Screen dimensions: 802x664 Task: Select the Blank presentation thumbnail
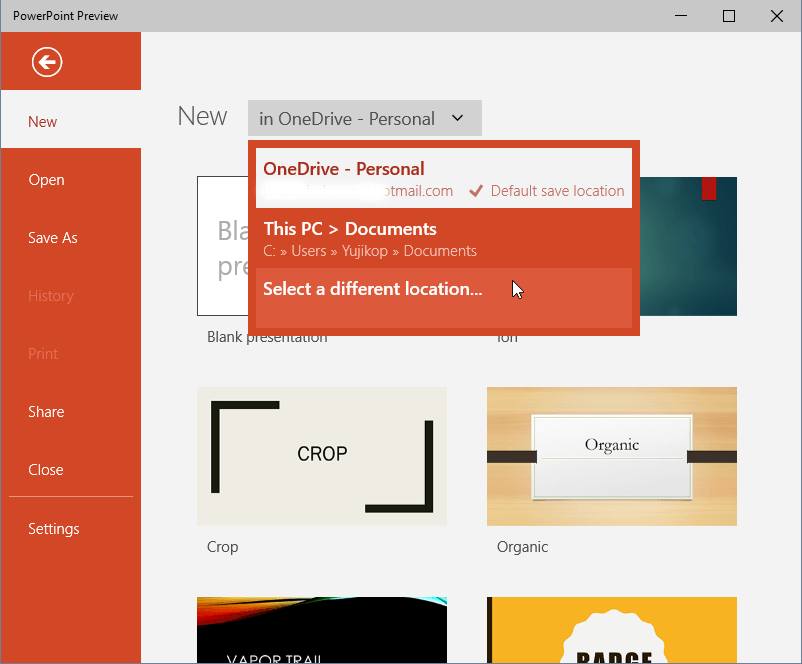[222, 246]
